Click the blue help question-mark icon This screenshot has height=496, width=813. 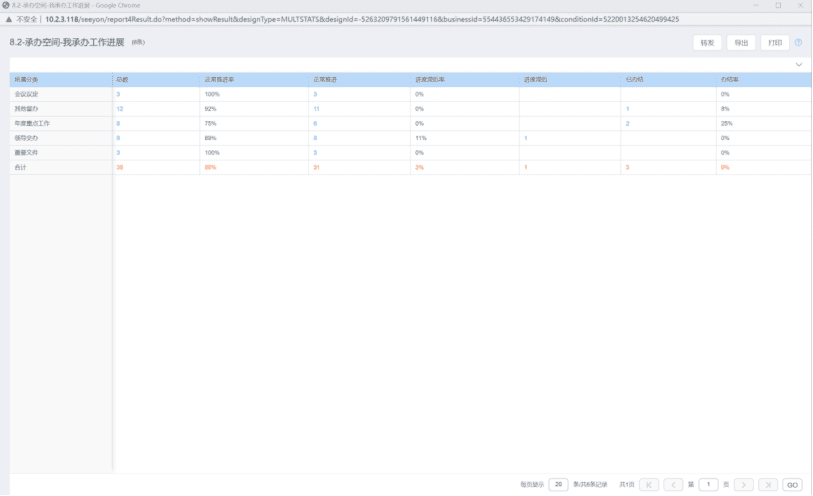pyautogui.click(x=798, y=42)
